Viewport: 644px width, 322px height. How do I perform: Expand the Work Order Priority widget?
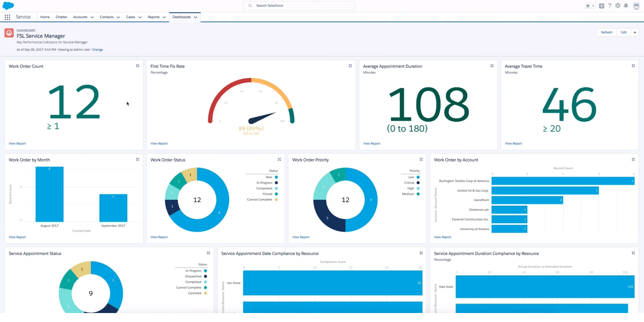[x=421, y=159]
